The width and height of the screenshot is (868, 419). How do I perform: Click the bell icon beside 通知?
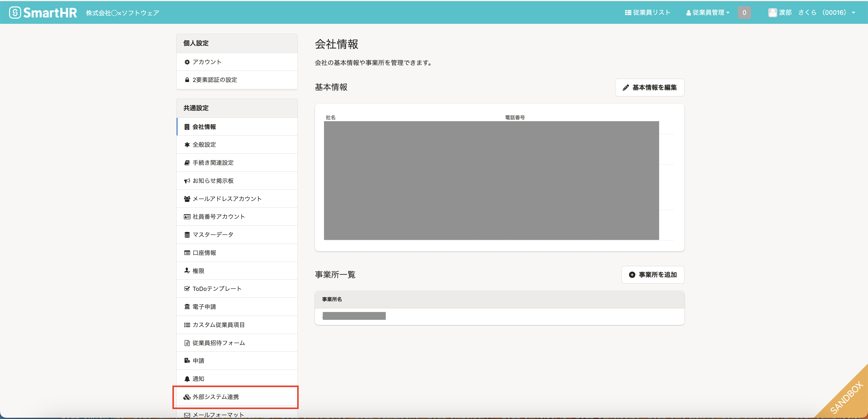tap(187, 379)
